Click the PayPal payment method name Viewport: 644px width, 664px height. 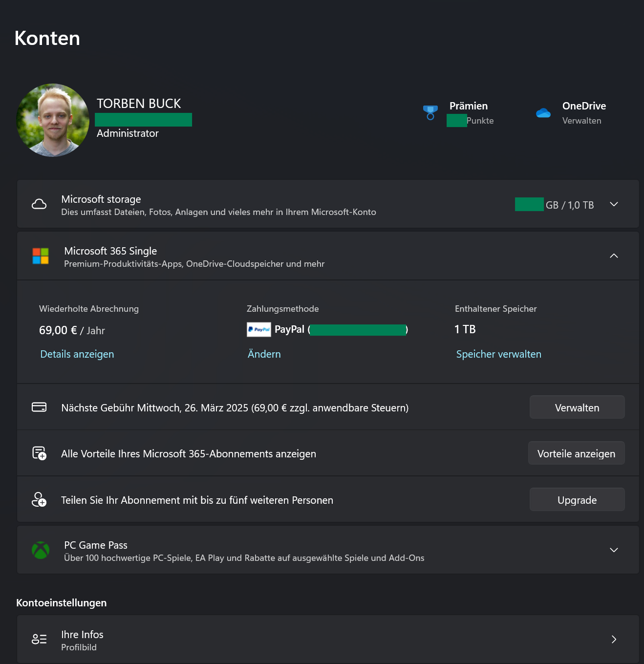click(x=289, y=329)
